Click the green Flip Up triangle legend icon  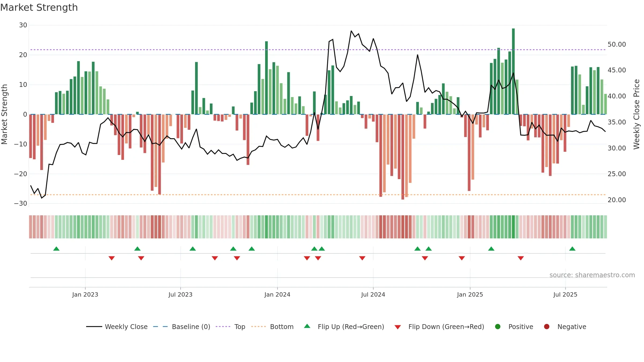click(x=307, y=326)
